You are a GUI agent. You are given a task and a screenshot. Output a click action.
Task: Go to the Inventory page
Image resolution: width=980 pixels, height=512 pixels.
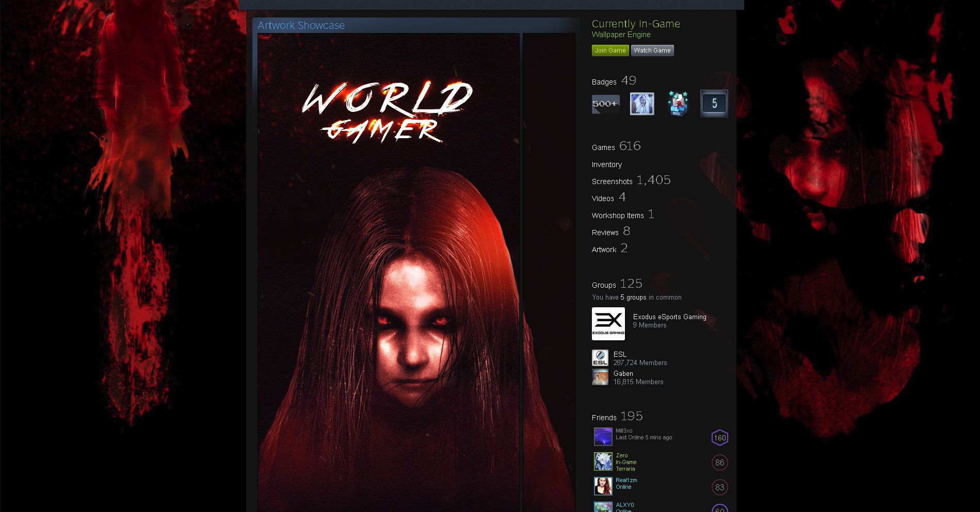(x=607, y=164)
